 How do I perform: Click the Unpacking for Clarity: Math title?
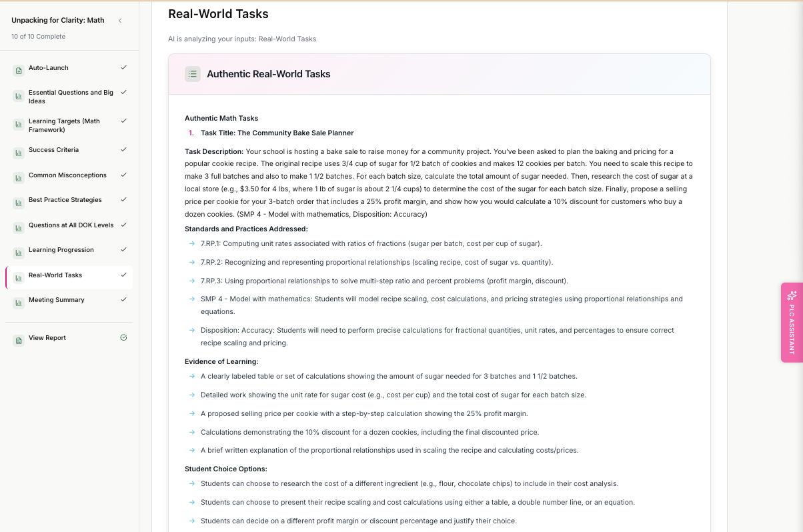pos(58,21)
